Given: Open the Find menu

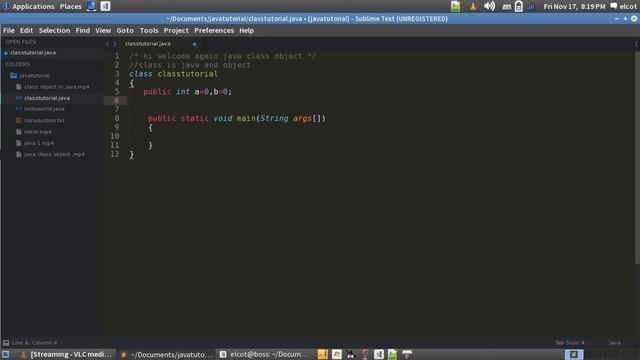Looking at the screenshot, I should point(82,31).
